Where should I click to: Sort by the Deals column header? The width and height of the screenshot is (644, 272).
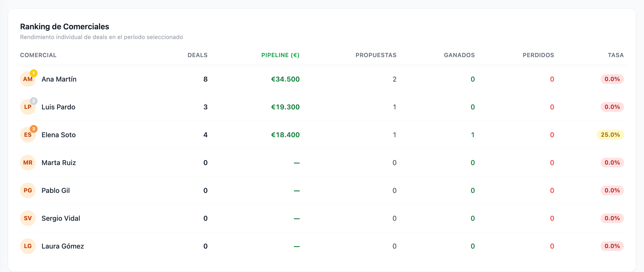point(197,55)
